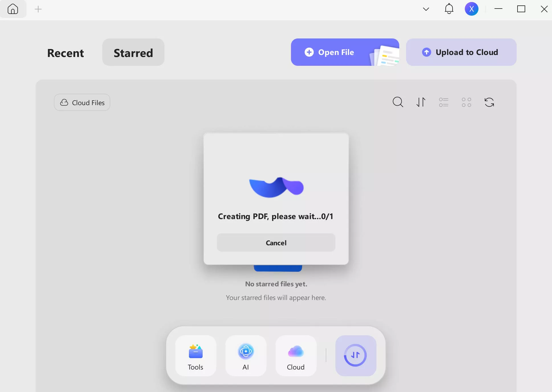The image size is (552, 392).
Task: Open the Cloud shortcut in dock
Action: tap(296, 356)
